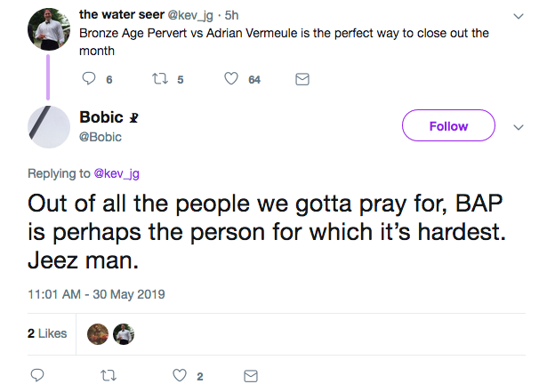View second liker's avatar
Image resolution: width=555 pixels, height=392 pixels.
(123, 333)
